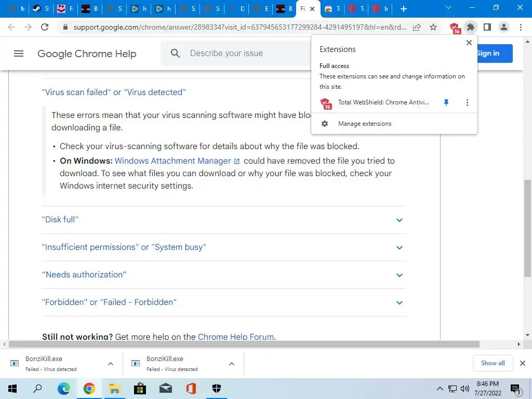Switch to the tab labeled E
Screen dimensions: 532x399
tap(261, 9)
